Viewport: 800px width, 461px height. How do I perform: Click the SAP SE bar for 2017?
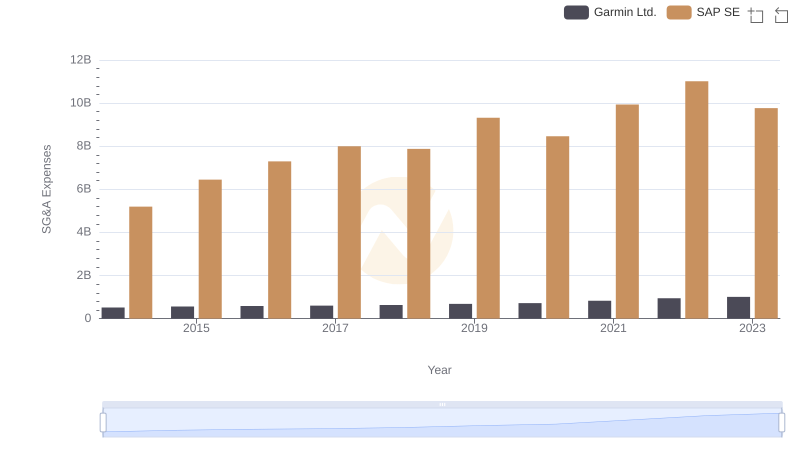pos(349,232)
